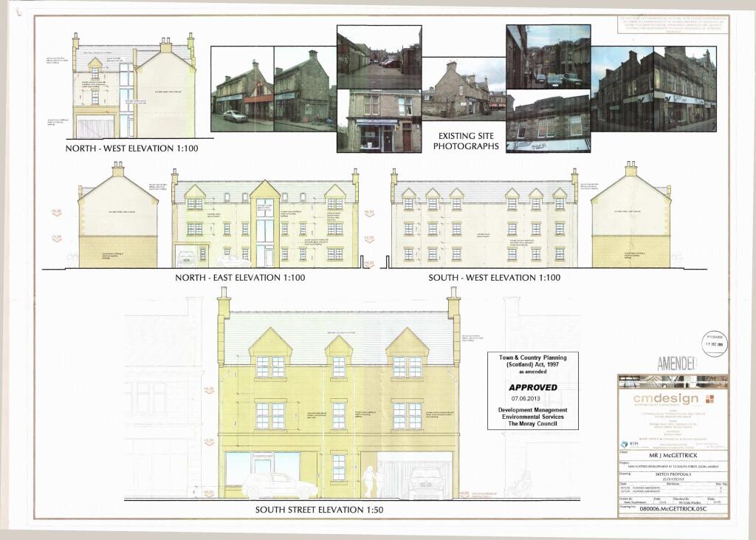Click the South - West Elevation 1:100 title
The image size is (756, 540).
point(494,278)
